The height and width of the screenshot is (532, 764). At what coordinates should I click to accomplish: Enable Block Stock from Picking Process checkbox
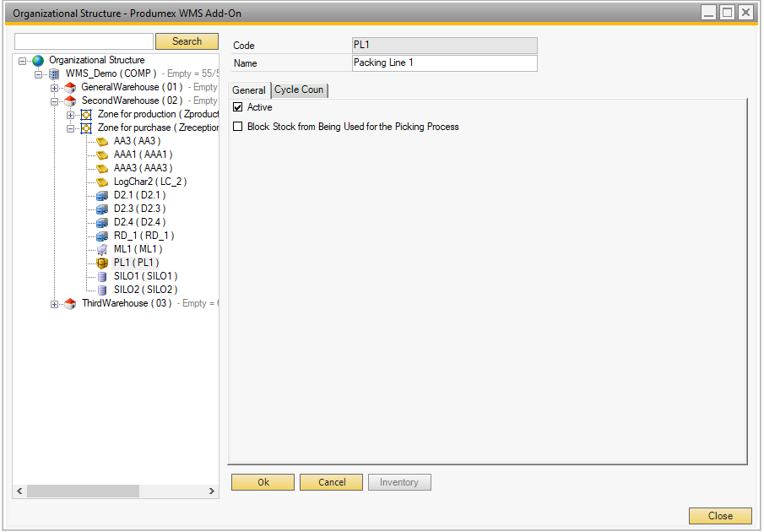[x=238, y=127]
